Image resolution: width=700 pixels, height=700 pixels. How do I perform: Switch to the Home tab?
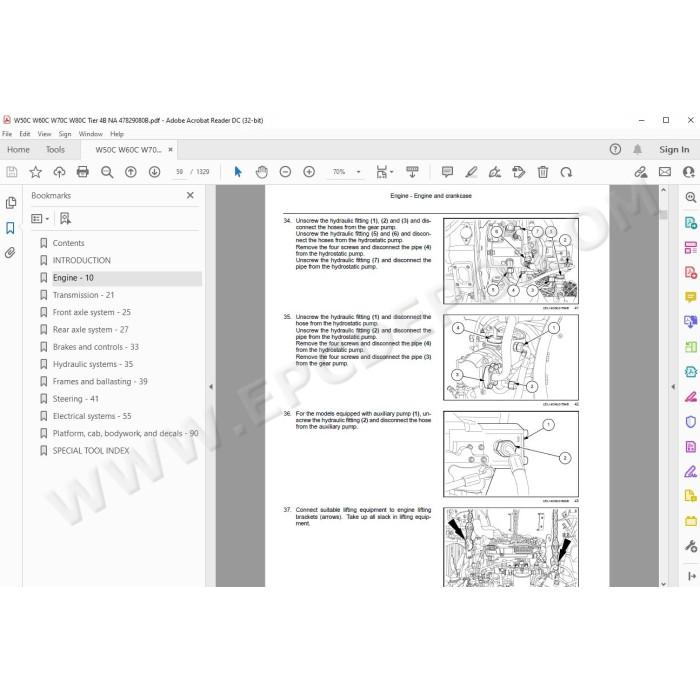click(18, 150)
